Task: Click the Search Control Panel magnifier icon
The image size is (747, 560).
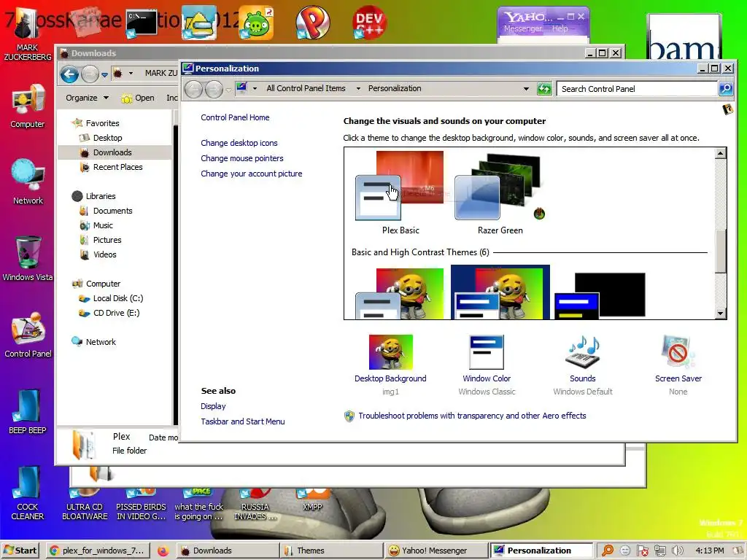Action: point(726,88)
